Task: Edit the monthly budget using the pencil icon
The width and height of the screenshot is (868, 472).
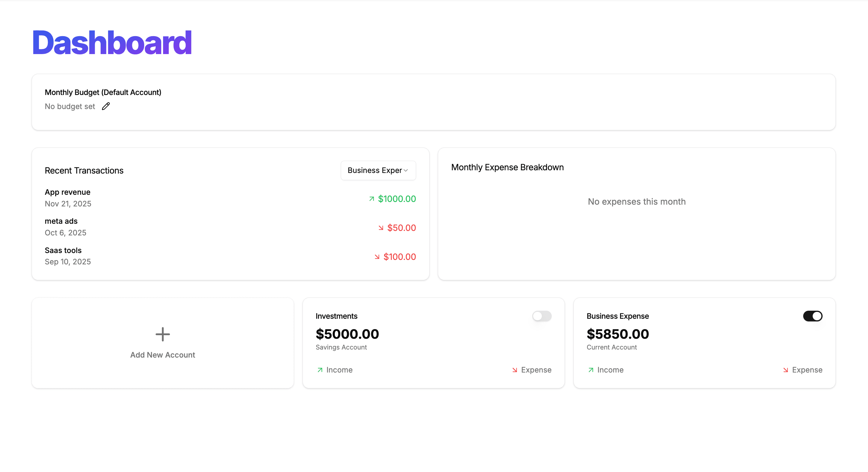Action: pyautogui.click(x=105, y=106)
